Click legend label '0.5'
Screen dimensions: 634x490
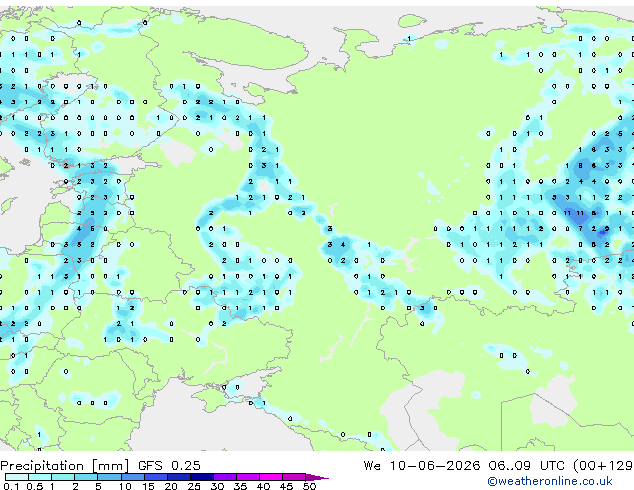(x=35, y=486)
